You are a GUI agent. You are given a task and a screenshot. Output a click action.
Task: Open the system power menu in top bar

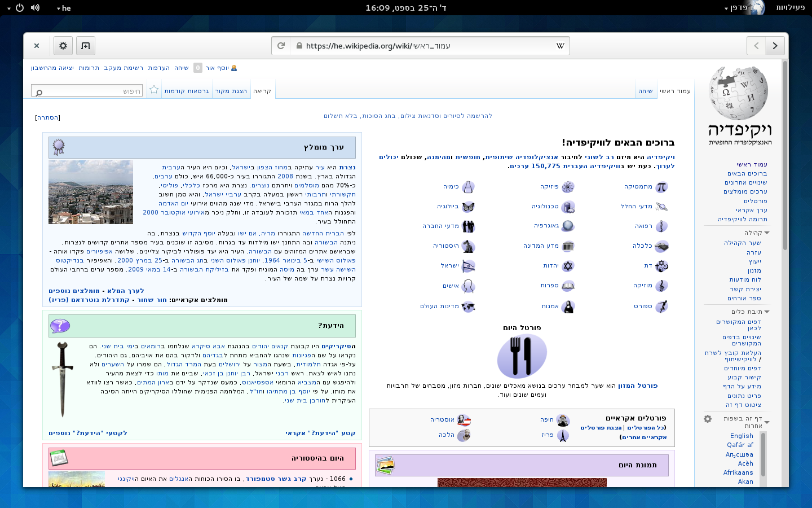[x=16, y=8]
